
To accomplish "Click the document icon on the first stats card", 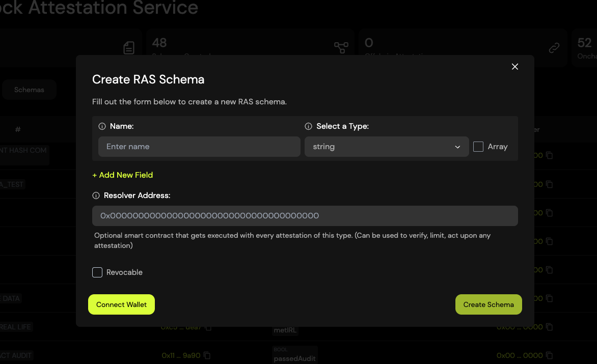I will tap(129, 47).
